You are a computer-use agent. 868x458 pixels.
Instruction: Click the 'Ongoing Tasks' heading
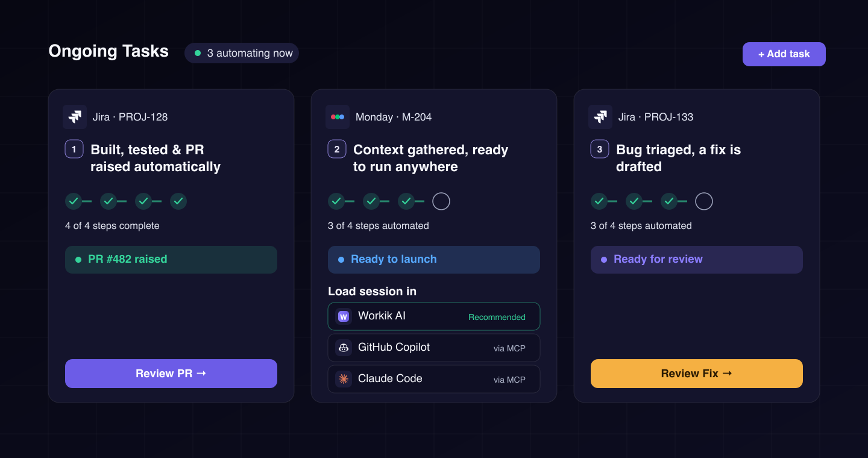click(108, 51)
